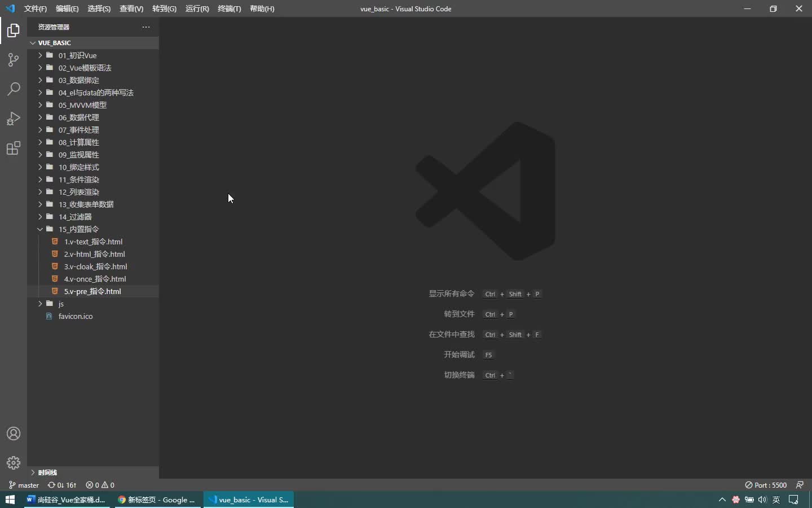The image size is (812, 508).
Task: Open the Explorer view in activity bar
Action: click(x=14, y=30)
